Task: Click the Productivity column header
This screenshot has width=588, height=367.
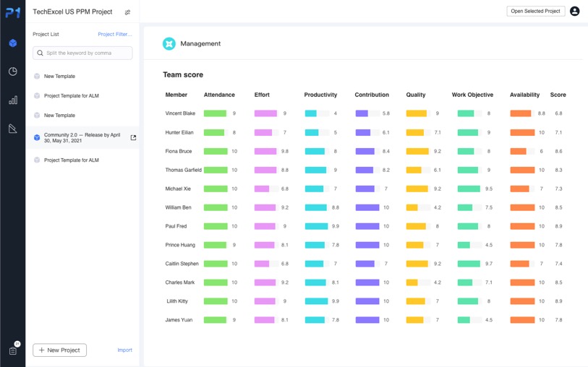Action: 320,95
